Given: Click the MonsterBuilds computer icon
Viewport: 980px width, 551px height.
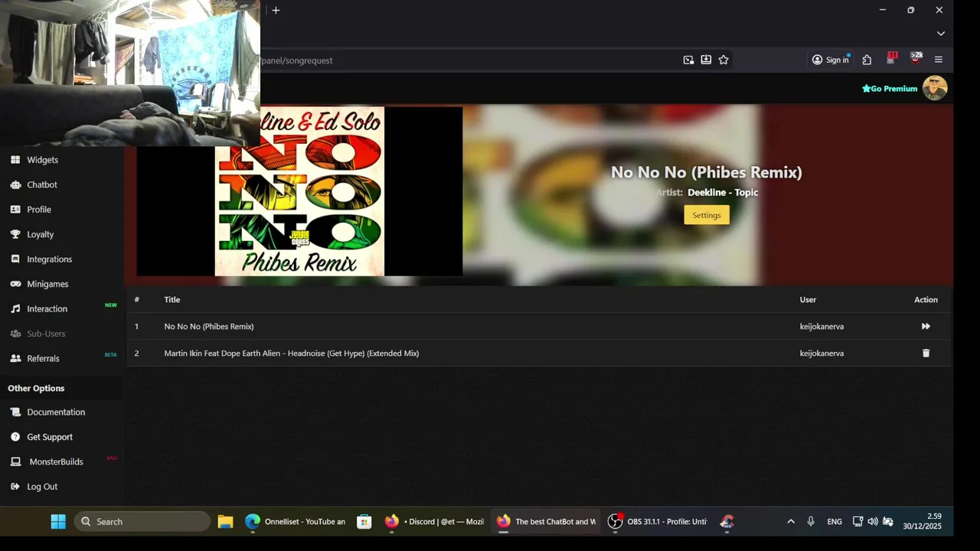Looking at the screenshot, I should 15,461.
